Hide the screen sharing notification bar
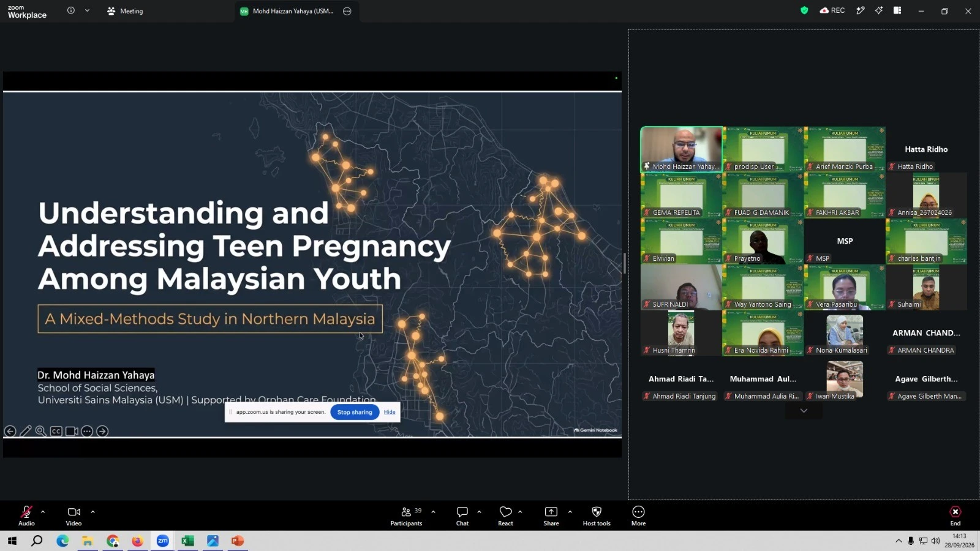Viewport: 980px width, 551px height. coord(390,412)
